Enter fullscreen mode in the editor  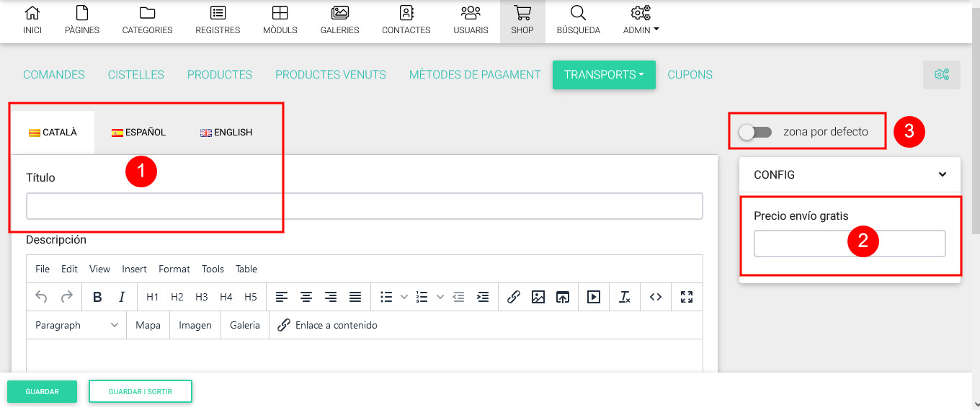pyautogui.click(x=686, y=297)
